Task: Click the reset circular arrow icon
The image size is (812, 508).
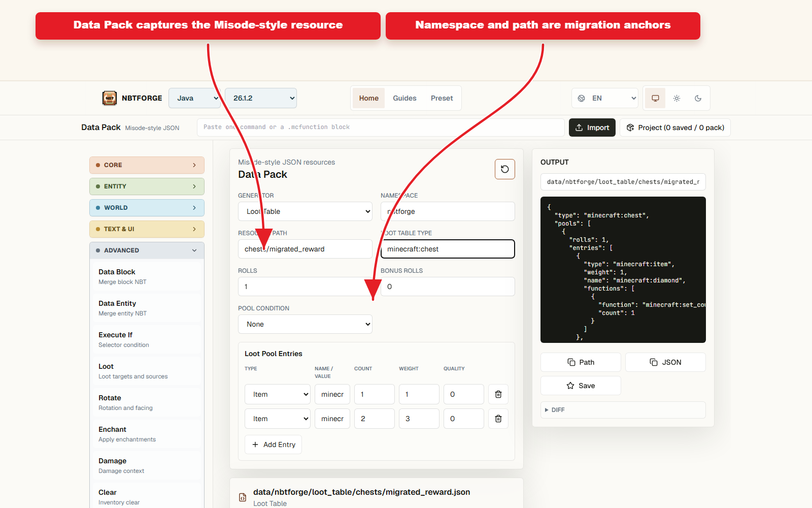Action: click(505, 169)
